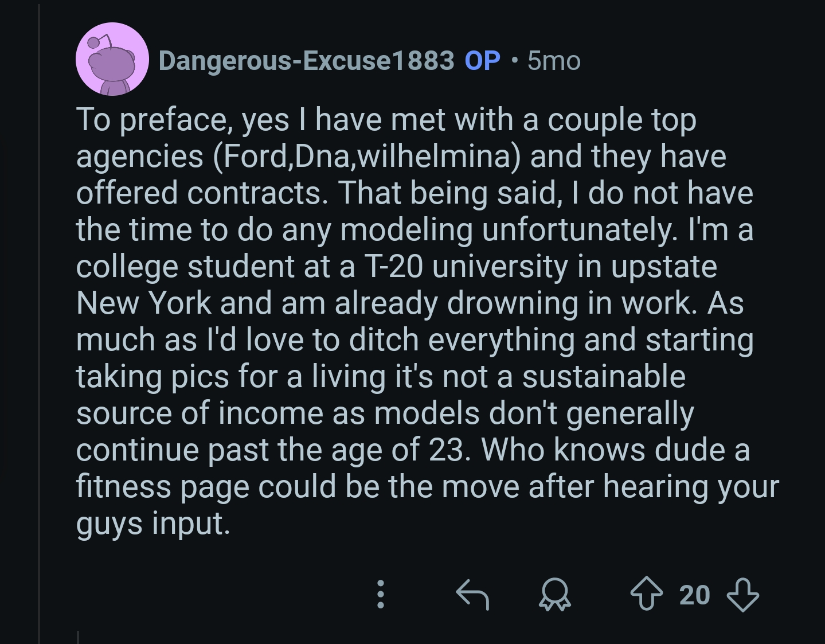The width and height of the screenshot is (825, 644).
Task: Click the 'New York' text in the comment
Action: point(143,303)
